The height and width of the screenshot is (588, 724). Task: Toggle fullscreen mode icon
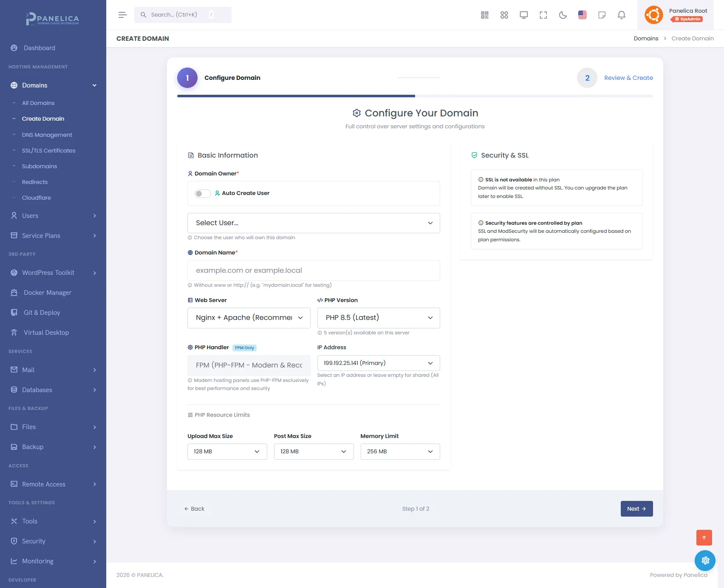tap(543, 15)
